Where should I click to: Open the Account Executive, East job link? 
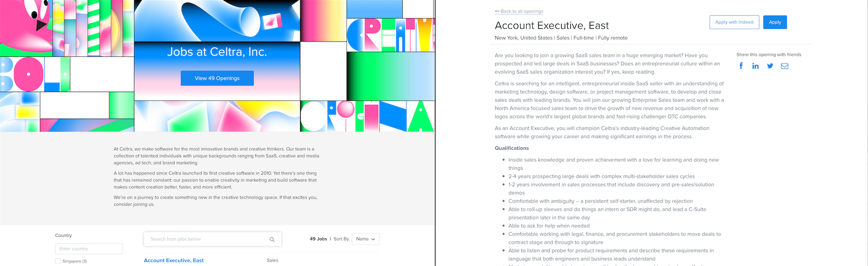174,260
